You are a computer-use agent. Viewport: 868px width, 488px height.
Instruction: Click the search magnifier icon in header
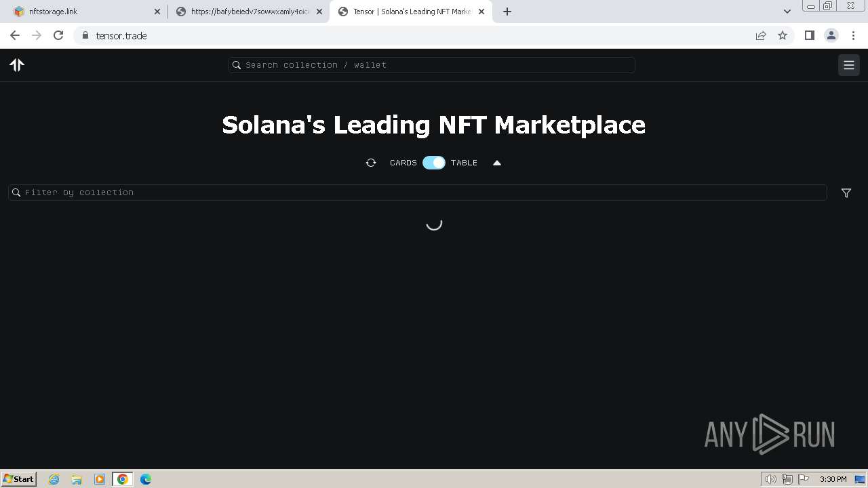click(x=237, y=65)
